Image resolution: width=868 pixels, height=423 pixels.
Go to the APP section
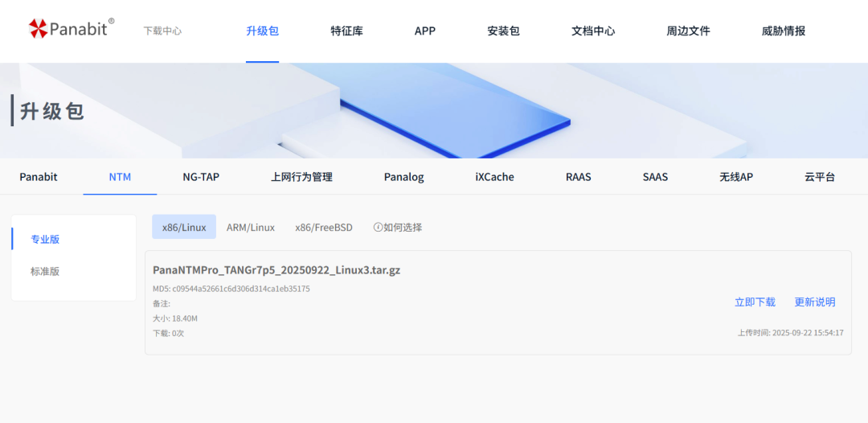(x=424, y=31)
